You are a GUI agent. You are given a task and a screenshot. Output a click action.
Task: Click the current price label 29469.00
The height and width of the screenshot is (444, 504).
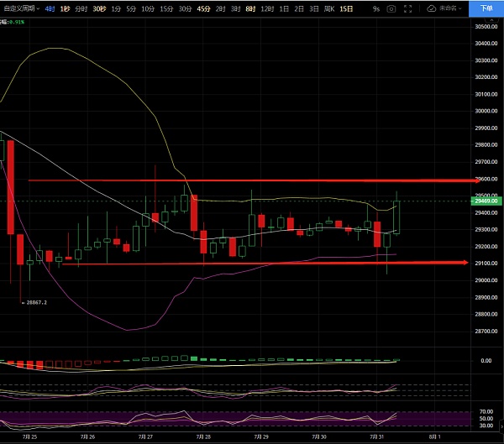point(486,201)
